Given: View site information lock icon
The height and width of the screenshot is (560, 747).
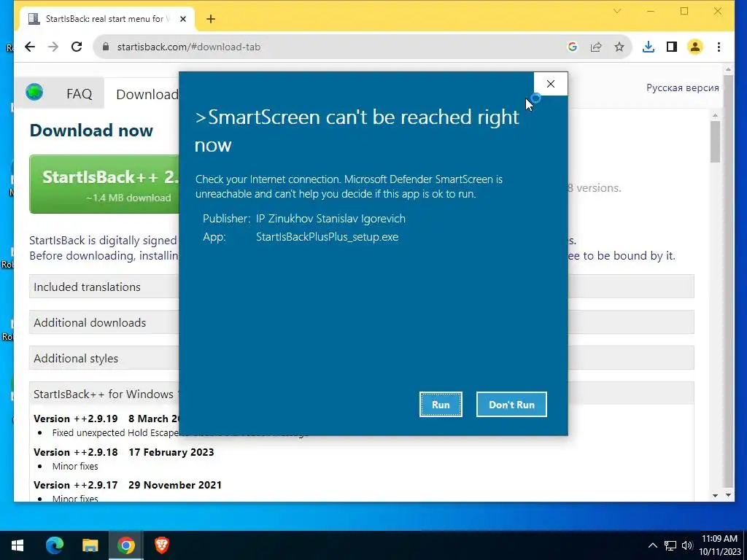Looking at the screenshot, I should pos(106,47).
